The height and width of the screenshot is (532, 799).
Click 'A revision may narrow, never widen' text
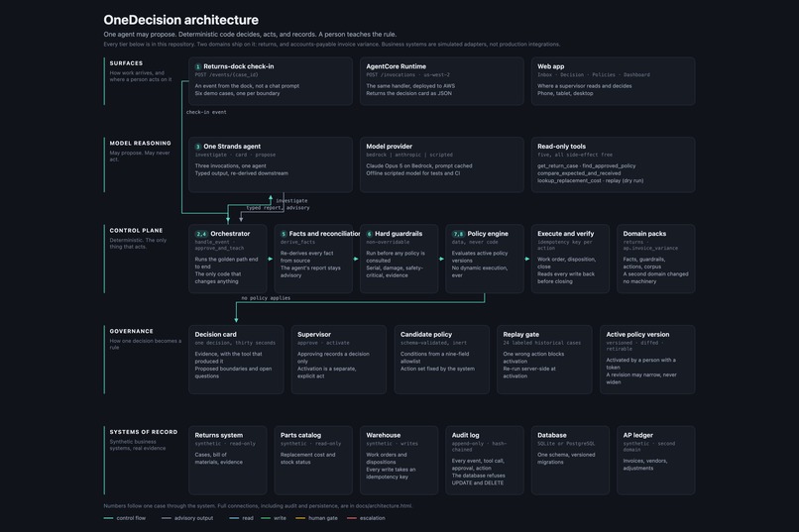tap(641, 378)
